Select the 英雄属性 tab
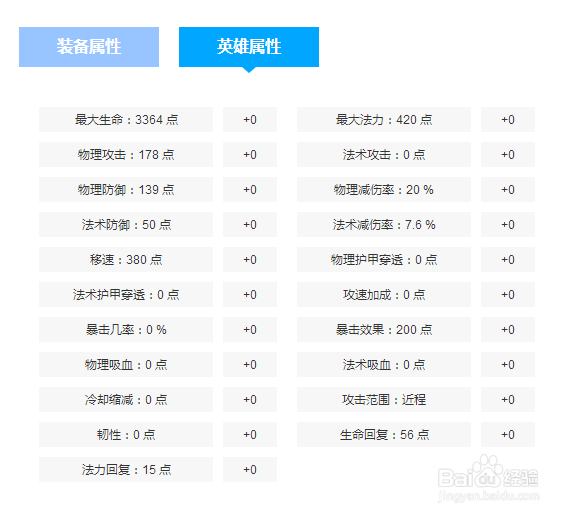The width and height of the screenshot is (572, 516). pos(249,47)
